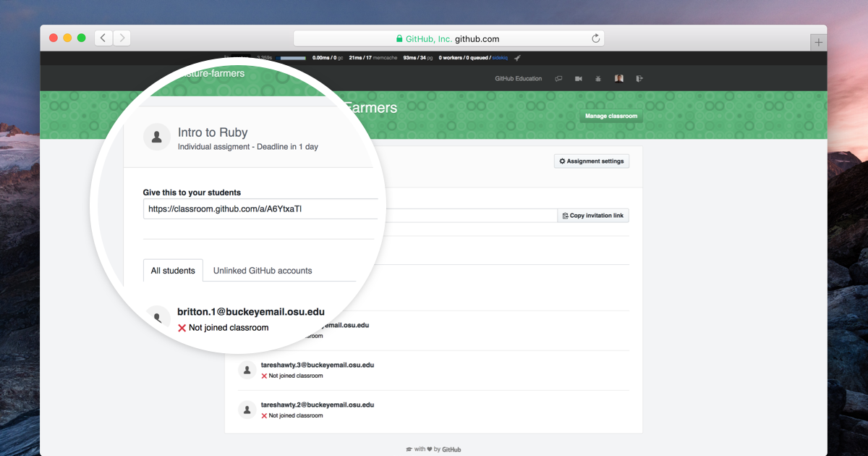The image size is (868, 456).
Task: Click the rocket icon in the stats bar
Action: pos(517,58)
